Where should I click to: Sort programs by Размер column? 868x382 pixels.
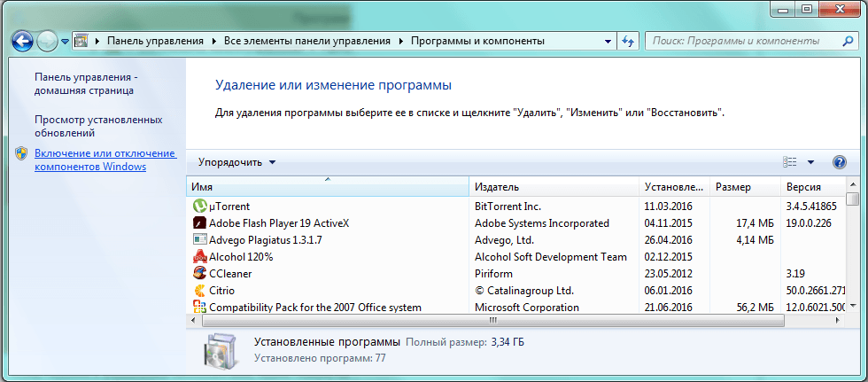coord(744,187)
